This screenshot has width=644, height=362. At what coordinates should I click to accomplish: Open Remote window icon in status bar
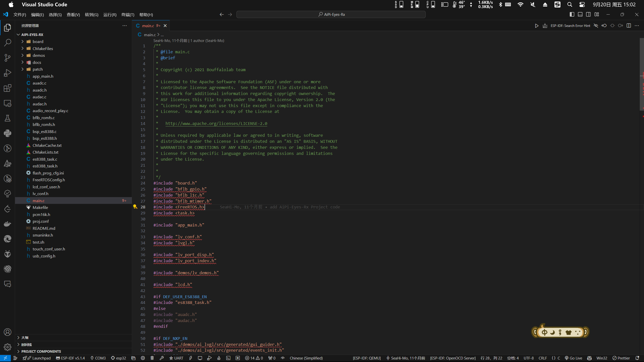(x=5, y=358)
